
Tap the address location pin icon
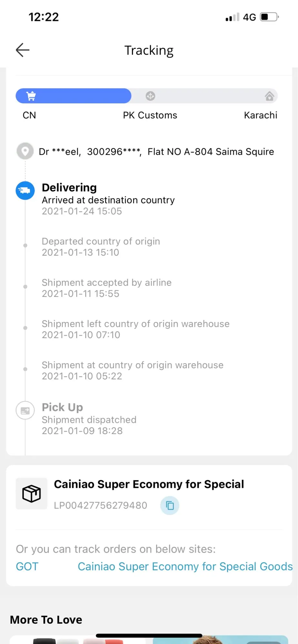point(25,151)
